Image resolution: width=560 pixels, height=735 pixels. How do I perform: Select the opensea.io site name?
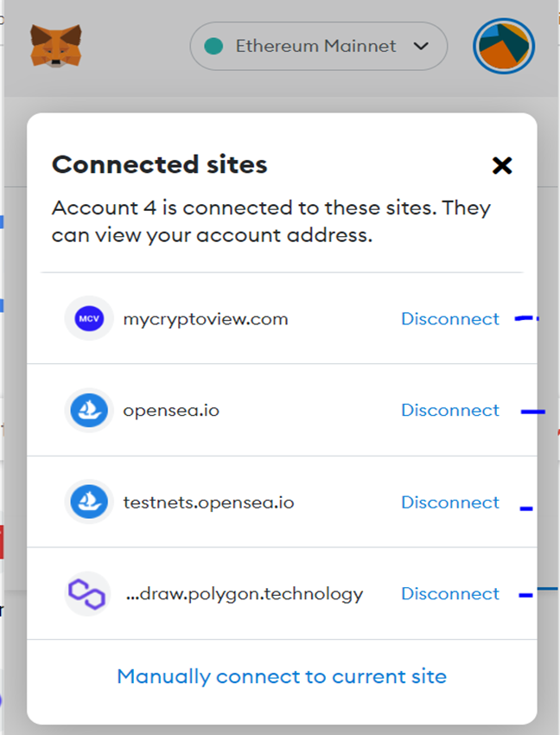(171, 411)
